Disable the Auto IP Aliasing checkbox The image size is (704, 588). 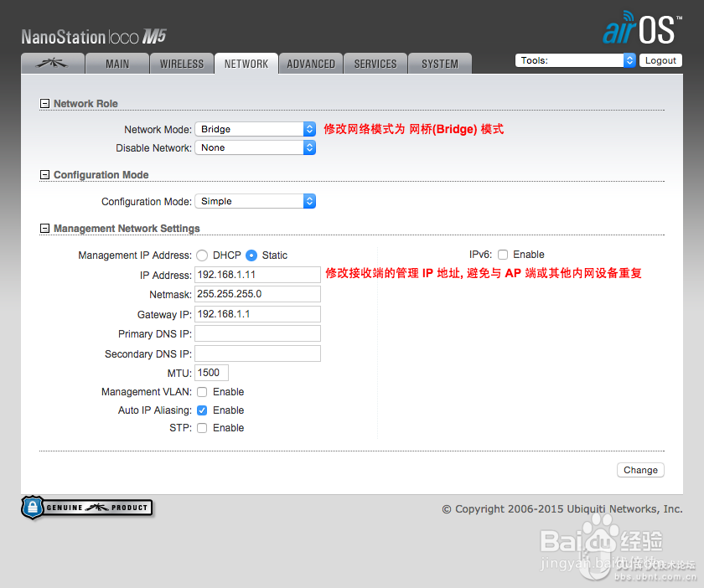click(202, 410)
